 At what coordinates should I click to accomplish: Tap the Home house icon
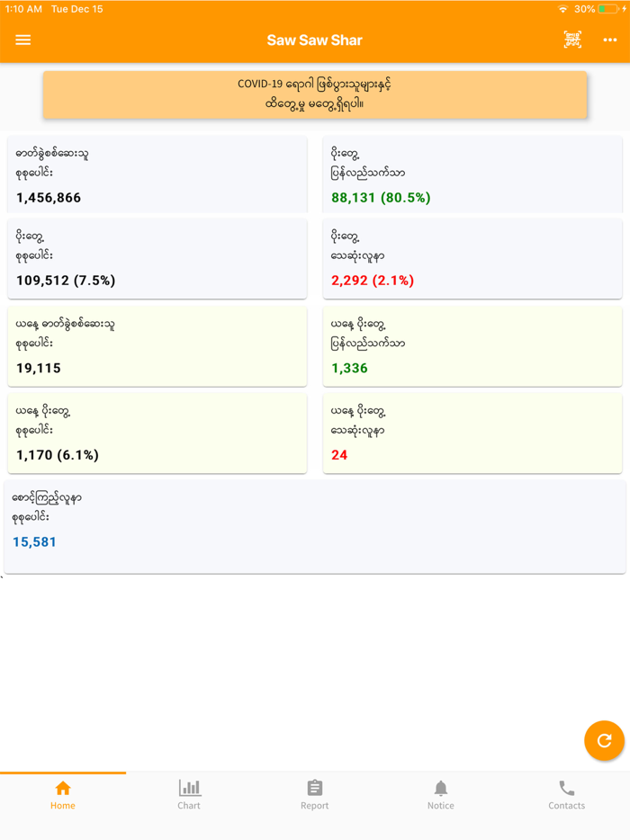63,788
